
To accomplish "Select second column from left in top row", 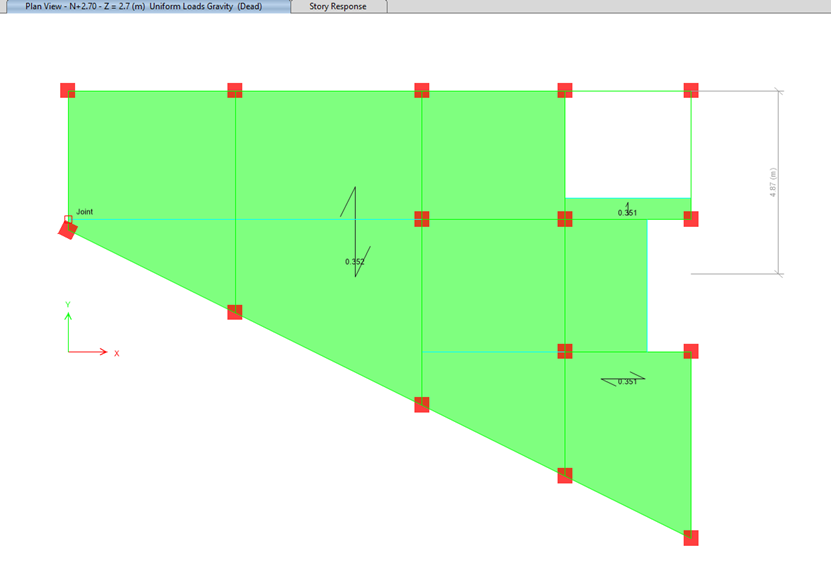I will pyautogui.click(x=234, y=90).
